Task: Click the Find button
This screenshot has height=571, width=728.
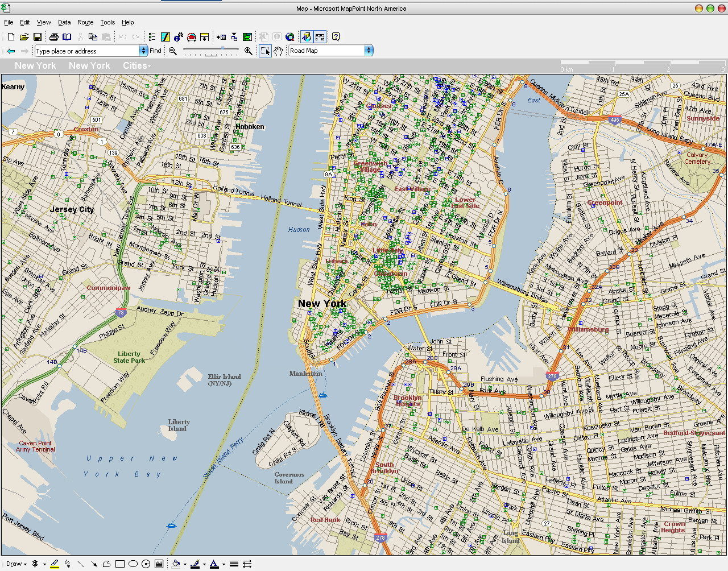Action: coord(156,51)
